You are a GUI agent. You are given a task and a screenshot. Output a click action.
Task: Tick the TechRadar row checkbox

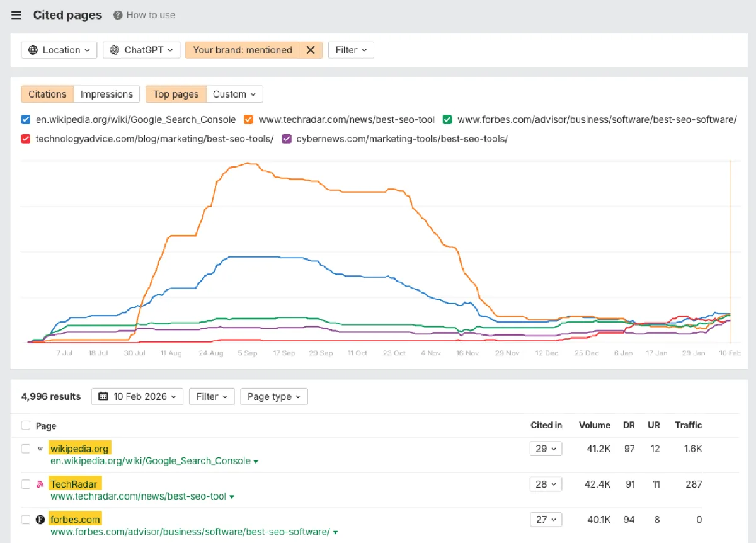25,484
